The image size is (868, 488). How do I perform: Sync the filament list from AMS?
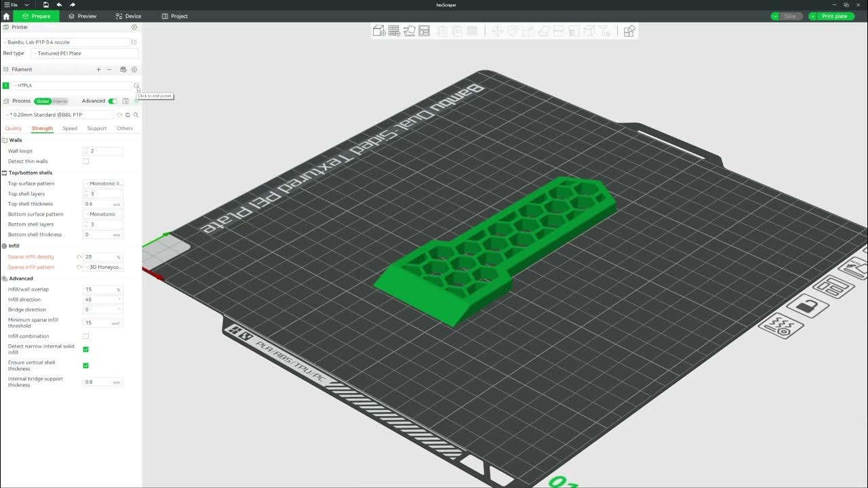coord(123,69)
